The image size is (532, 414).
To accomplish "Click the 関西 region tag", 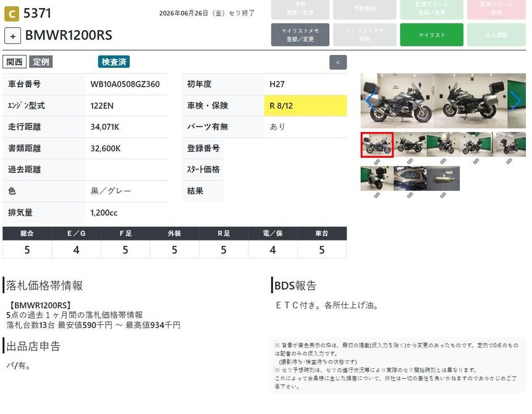I will (x=15, y=62).
